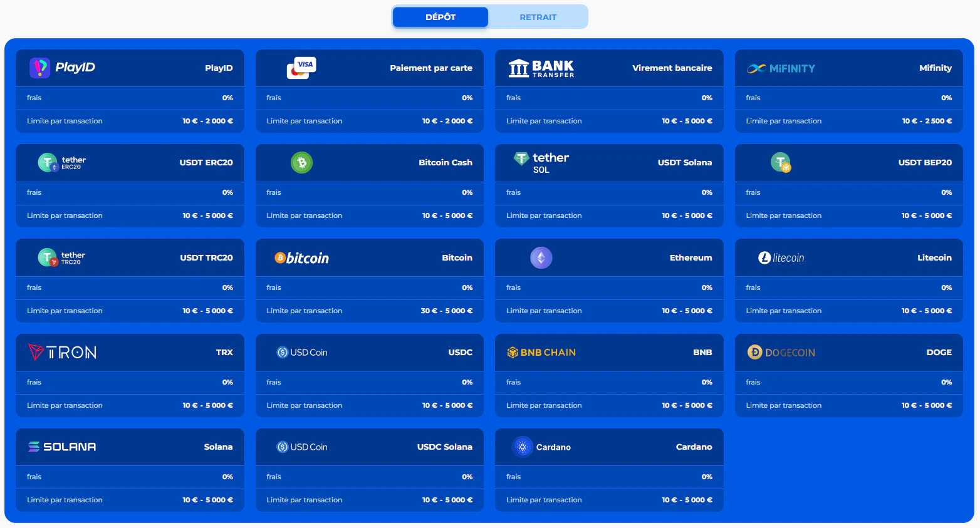Image resolution: width=980 pixels, height=528 pixels.
Task: Click the orange bitcoin logo
Action: click(x=302, y=258)
